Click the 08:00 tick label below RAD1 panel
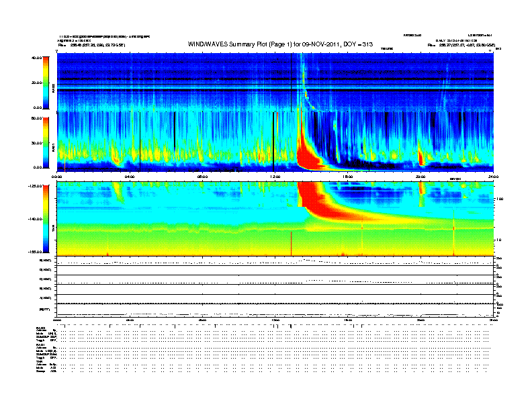This screenshot has height=411, width=532. click(x=203, y=177)
